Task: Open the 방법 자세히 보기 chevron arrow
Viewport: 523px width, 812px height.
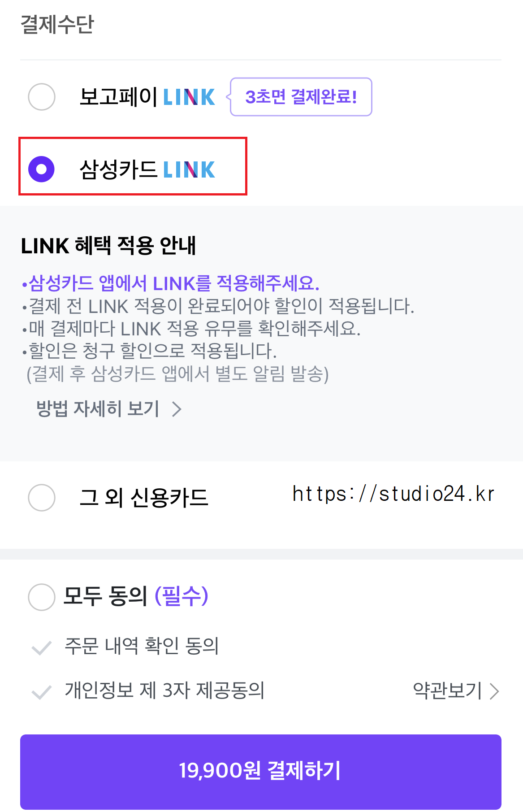Action: (x=177, y=409)
